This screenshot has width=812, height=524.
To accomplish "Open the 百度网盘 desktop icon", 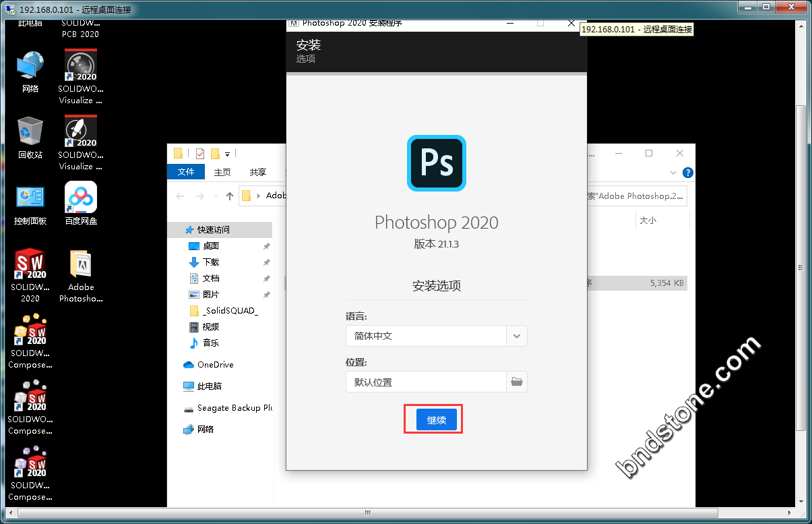I will pos(81,203).
